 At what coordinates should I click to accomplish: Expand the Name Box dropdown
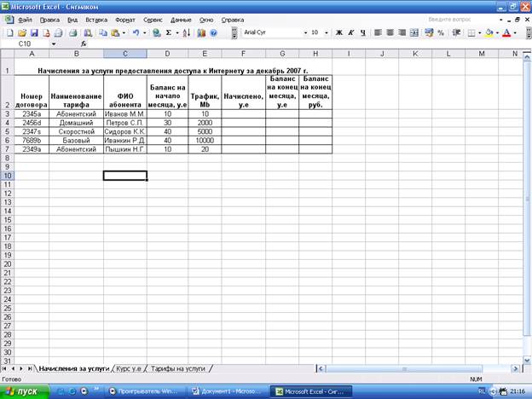pos(54,43)
